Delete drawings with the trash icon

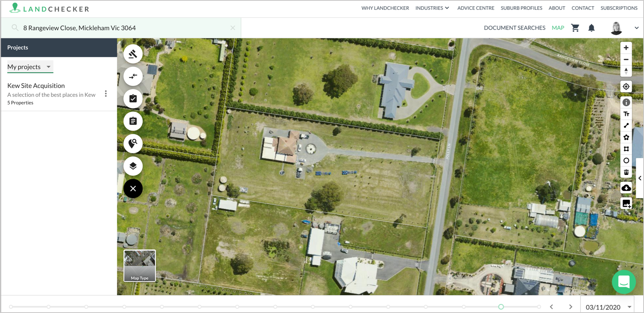[626, 172]
